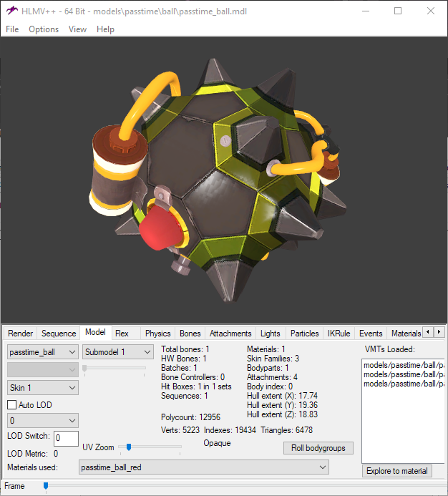Viewport: 448px width, 496px height.
Task: Switch to the Events tab
Action: [371, 334]
